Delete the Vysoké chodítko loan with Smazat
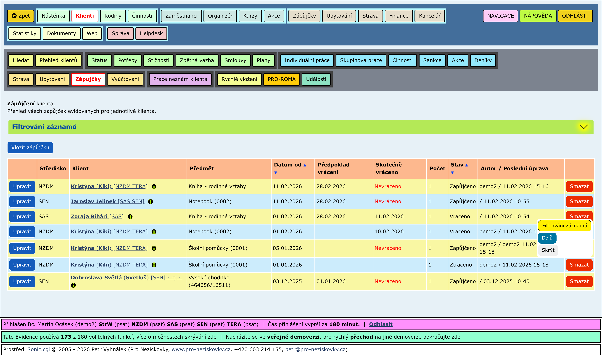The width and height of the screenshot is (602, 364). pos(579,281)
